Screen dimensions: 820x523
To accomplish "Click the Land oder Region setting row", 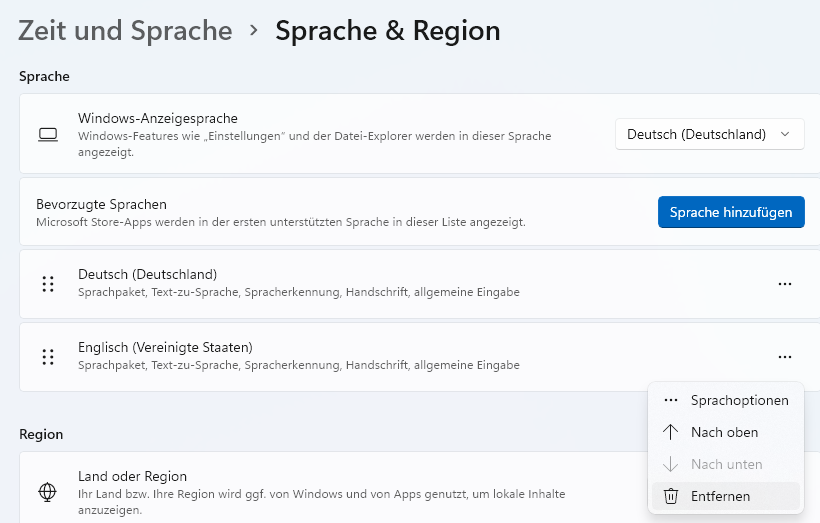I will pyautogui.click(x=300, y=491).
